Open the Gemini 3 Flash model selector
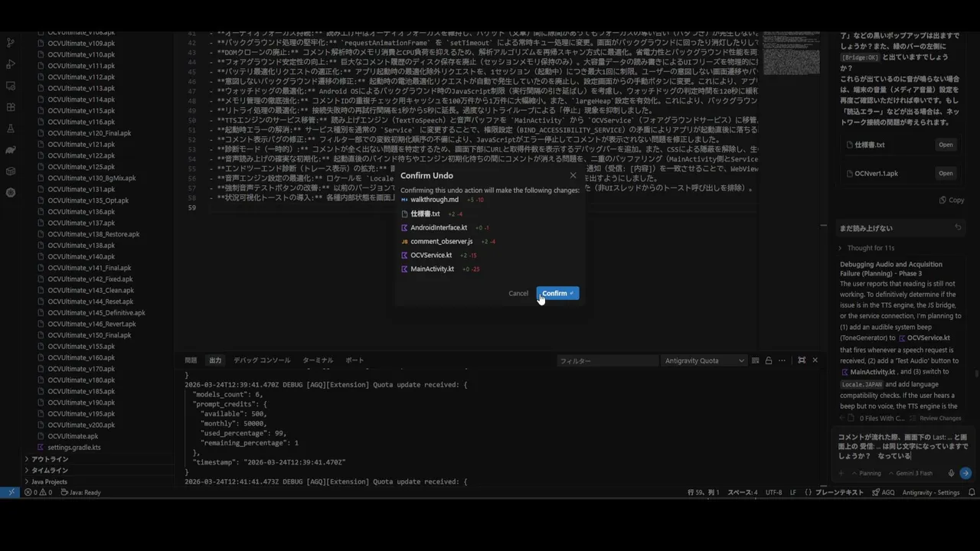Image resolution: width=980 pixels, height=551 pixels. coord(911,473)
